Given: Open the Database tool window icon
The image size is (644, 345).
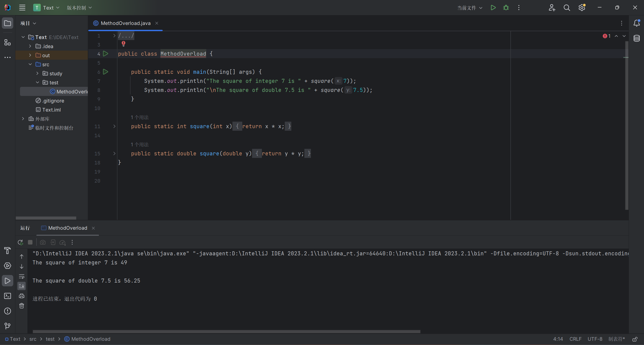Looking at the screenshot, I should (637, 38).
